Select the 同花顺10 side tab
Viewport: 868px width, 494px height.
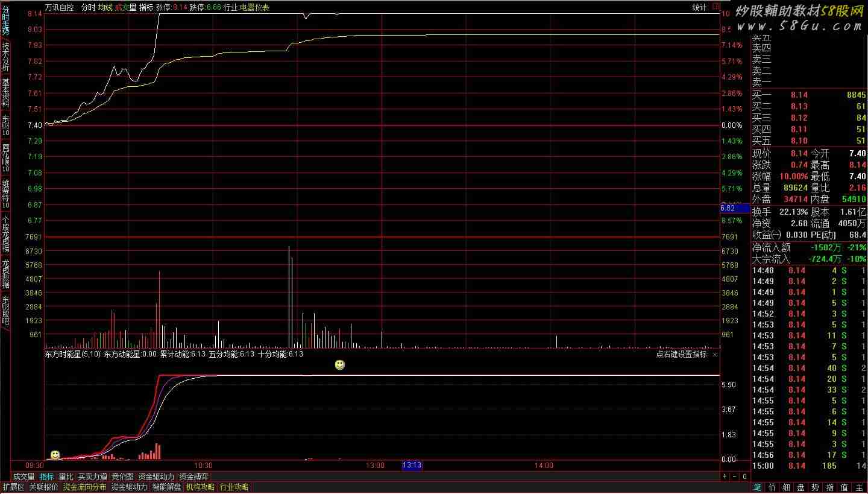(5, 158)
